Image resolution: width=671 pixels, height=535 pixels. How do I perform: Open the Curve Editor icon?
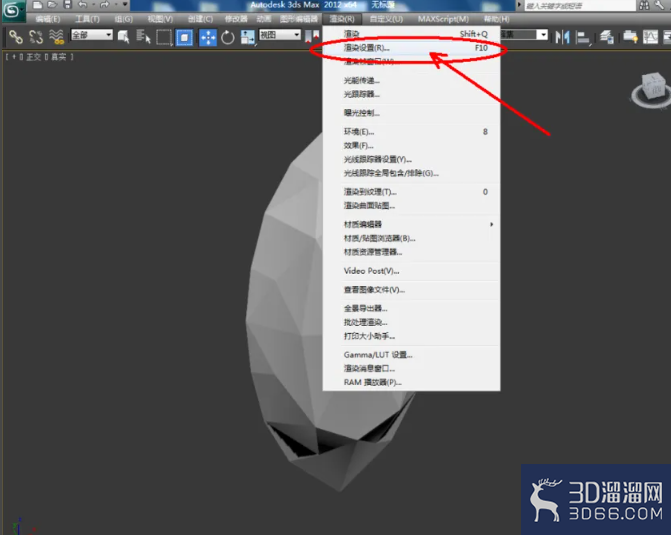point(650,37)
